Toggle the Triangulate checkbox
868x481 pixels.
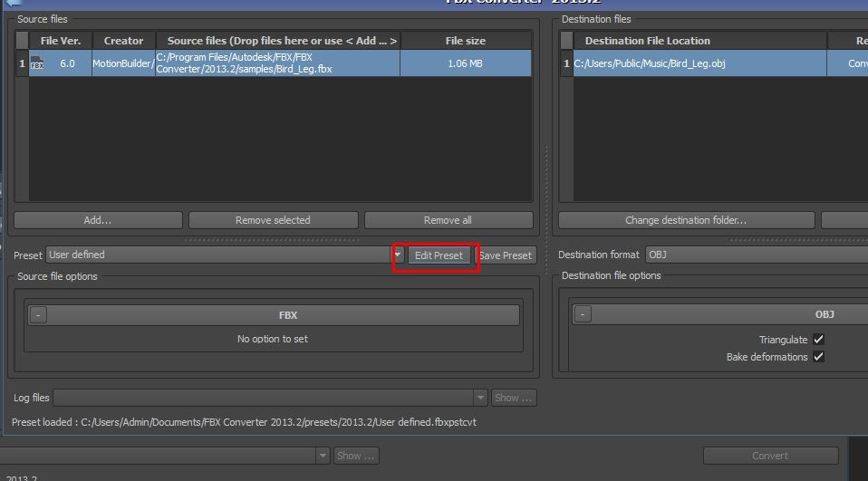(x=818, y=340)
